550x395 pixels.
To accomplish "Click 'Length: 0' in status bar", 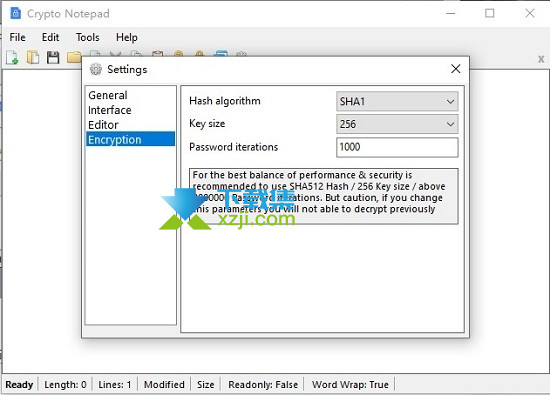I will pos(65,384).
